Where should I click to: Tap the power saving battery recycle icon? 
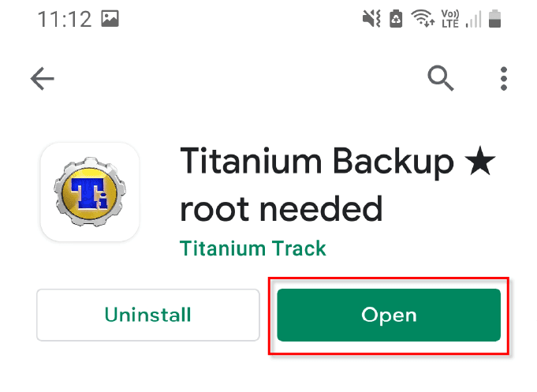[396, 18]
